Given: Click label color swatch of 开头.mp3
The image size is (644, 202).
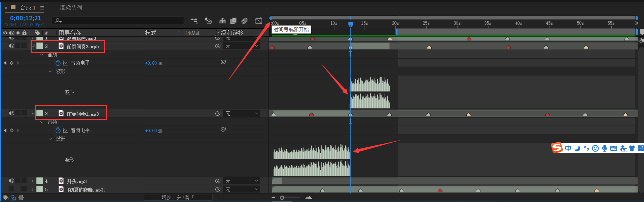Looking at the screenshot, I should pos(40,181).
